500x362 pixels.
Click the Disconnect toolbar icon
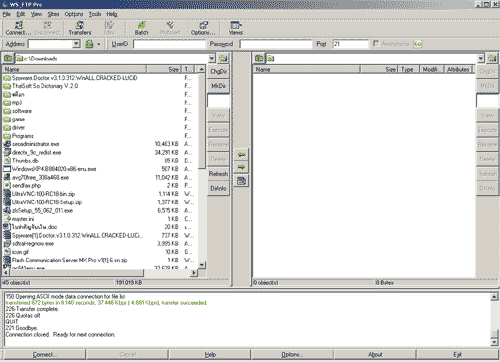47,28
